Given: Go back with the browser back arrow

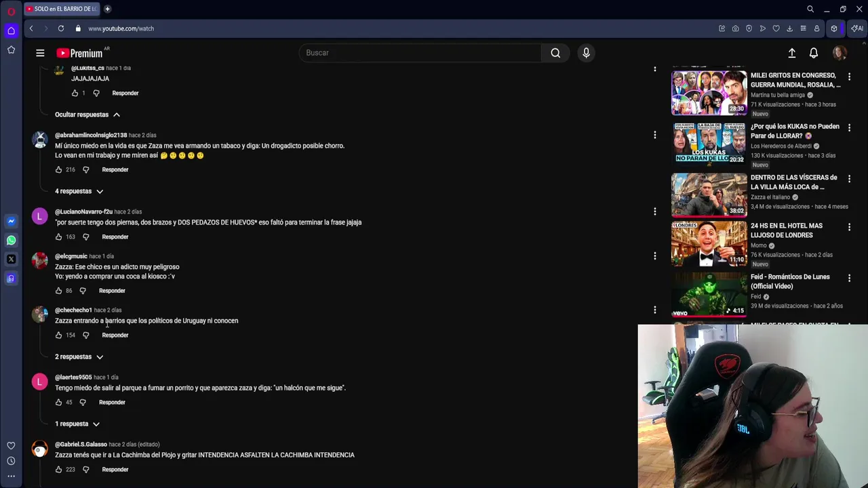Looking at the screenshot, I should tap(31, 28).
